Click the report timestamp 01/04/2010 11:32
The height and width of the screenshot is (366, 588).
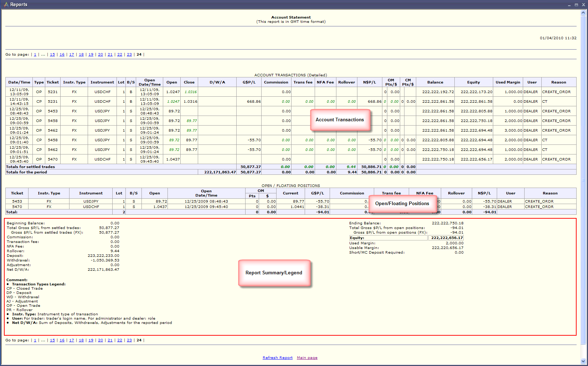(x=558, y=38)
